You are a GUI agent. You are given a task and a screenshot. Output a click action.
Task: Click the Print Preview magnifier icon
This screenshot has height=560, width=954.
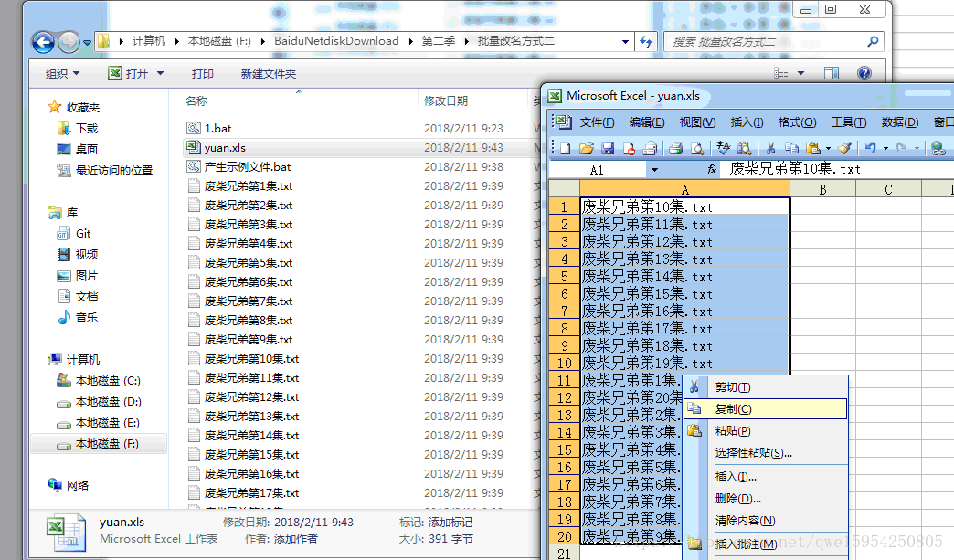(696, 149)
